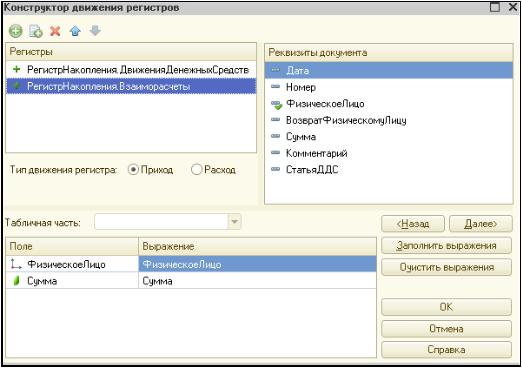Click the Реквизиты документа list header

pyautogui.click(x=389, y=52)
